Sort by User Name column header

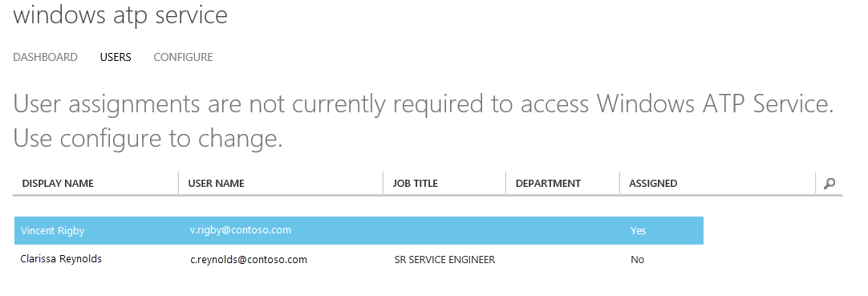click(216, 183)
